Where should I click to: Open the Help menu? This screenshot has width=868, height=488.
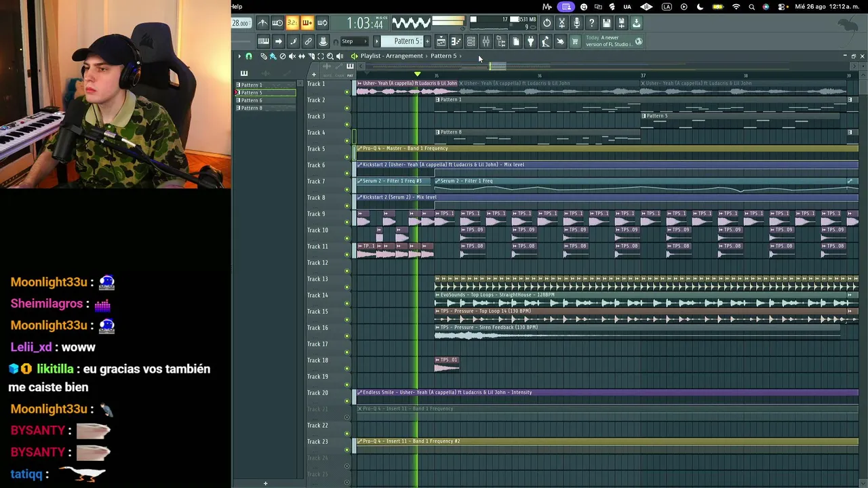tap(237, 7)
